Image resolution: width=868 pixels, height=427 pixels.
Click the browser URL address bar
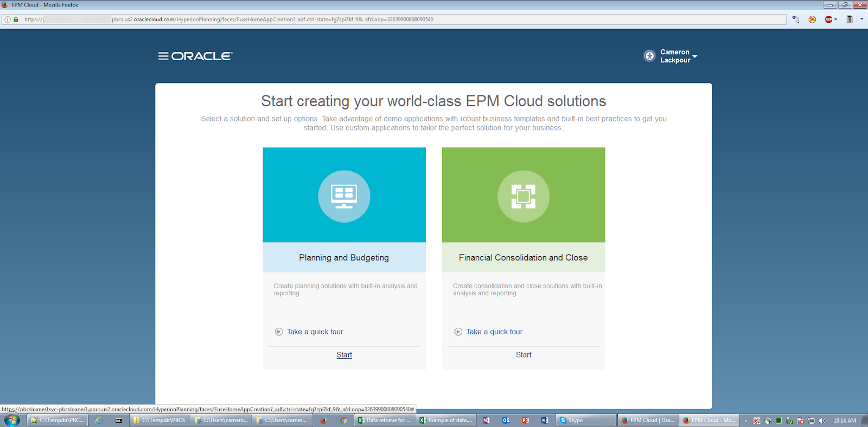(x=394, y=20)
